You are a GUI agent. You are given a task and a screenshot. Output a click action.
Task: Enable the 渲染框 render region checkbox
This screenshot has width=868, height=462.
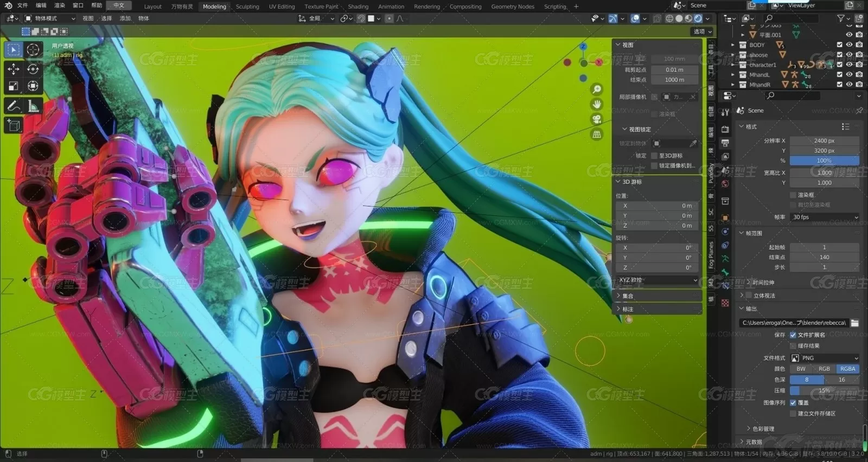[793, 195]
